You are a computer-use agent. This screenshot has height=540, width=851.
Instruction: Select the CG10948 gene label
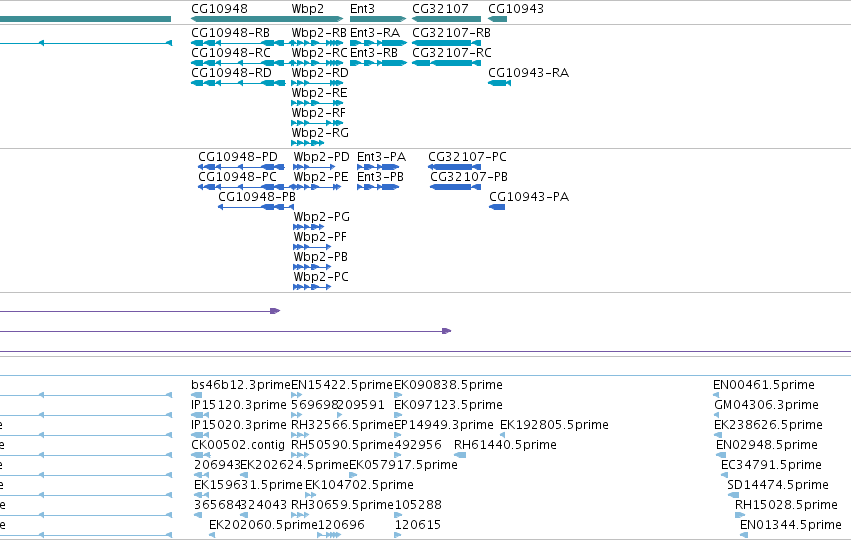point(219,9)
